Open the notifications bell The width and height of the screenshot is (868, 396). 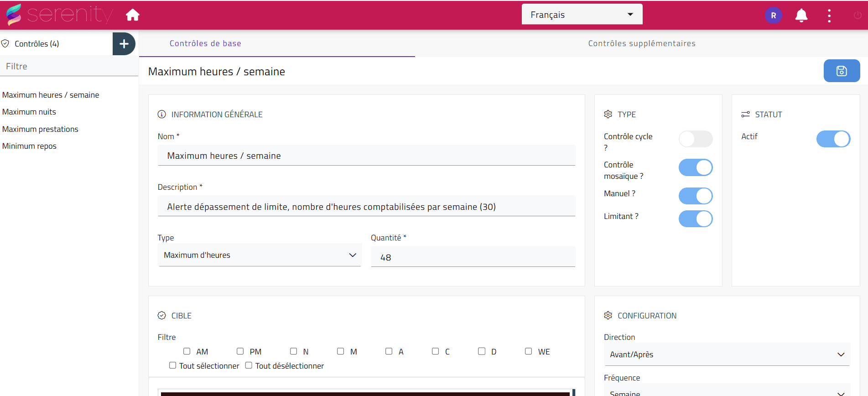tap(801, 16)
